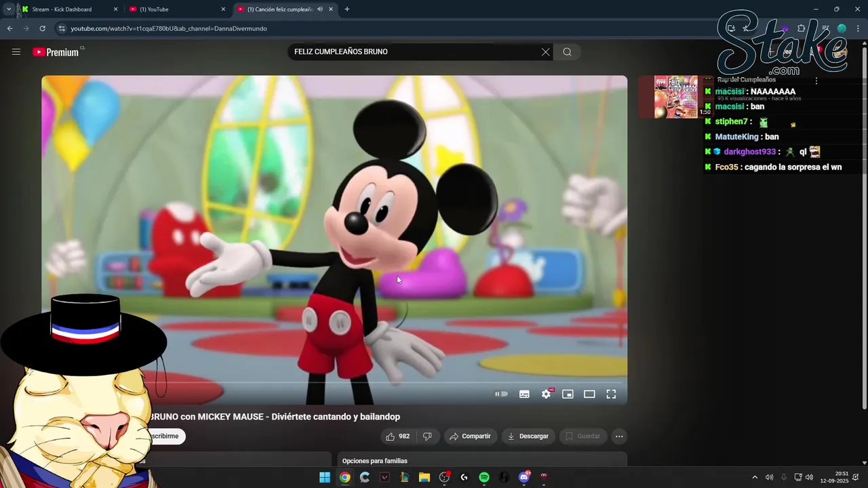This screenshot has height=488, width=868.
Task: Click MatuteKing username in chat
Action: [x=736, y=137]
